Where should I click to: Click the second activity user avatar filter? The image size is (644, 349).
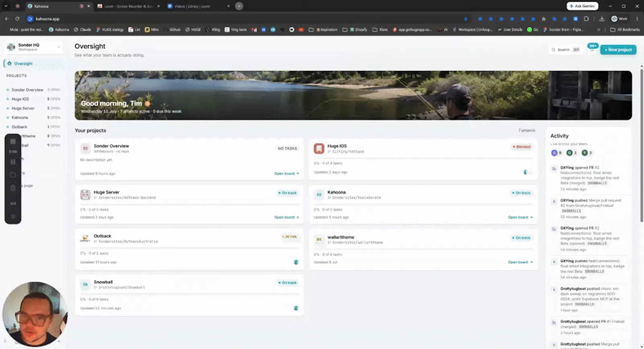569,153
